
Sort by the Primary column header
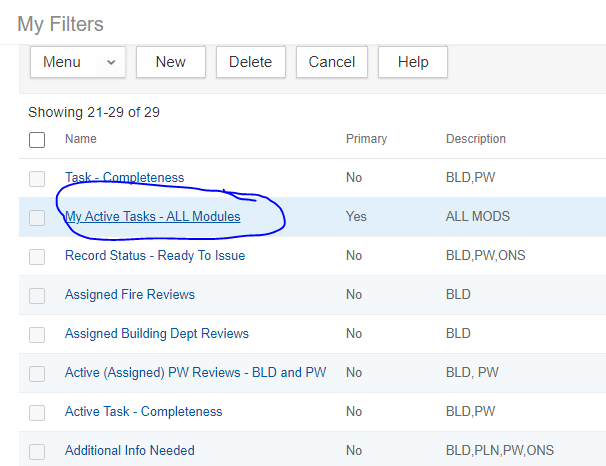366,139
